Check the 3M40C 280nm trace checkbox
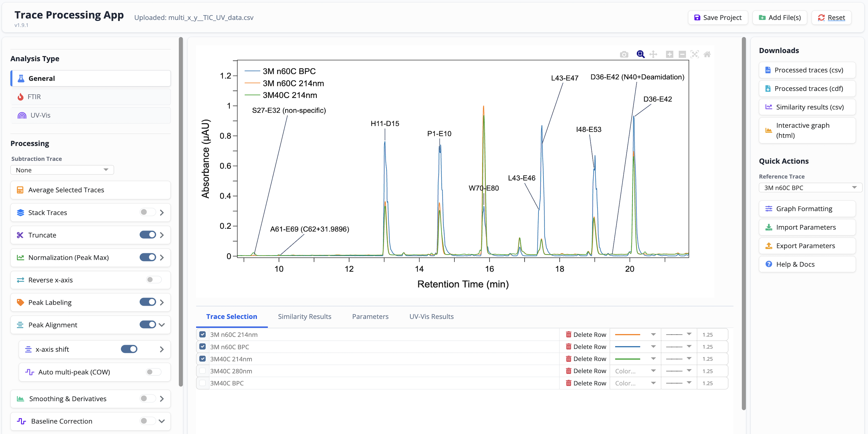Screen dimensions: 868x434 (x=203, y=371)
